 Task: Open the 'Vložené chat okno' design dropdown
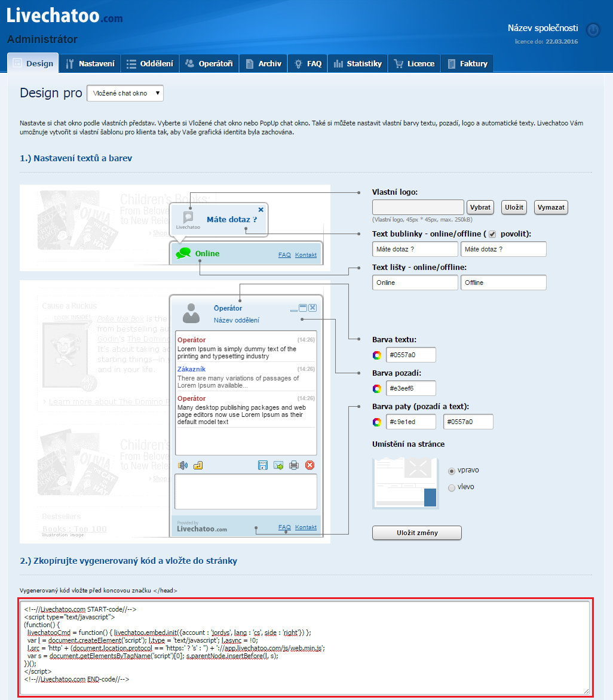tap(125, 93)
